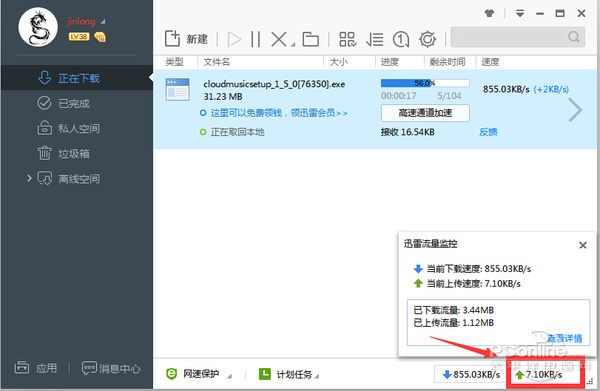Expand the 离线空间 tree arrow
The height and width of the screenshot is (391, 600).
point(29,178)
